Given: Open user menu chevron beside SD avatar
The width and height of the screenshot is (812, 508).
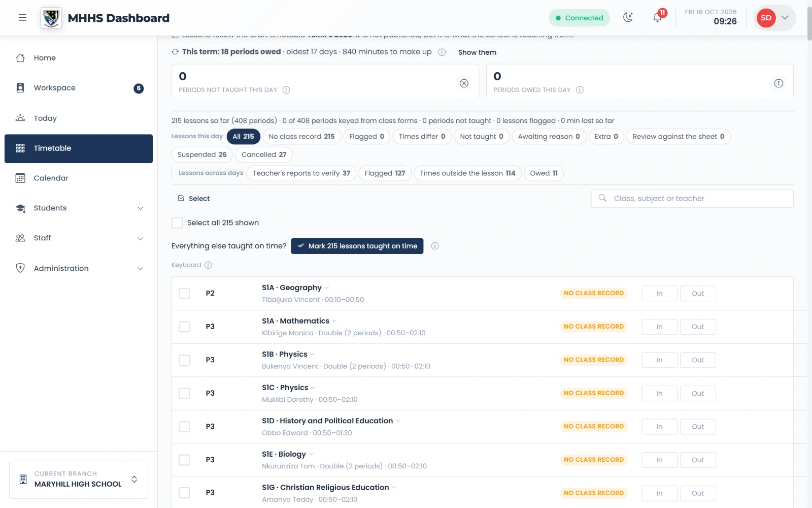Looking at the screenshot, I should pyautogui.click(x=785, y=18).
